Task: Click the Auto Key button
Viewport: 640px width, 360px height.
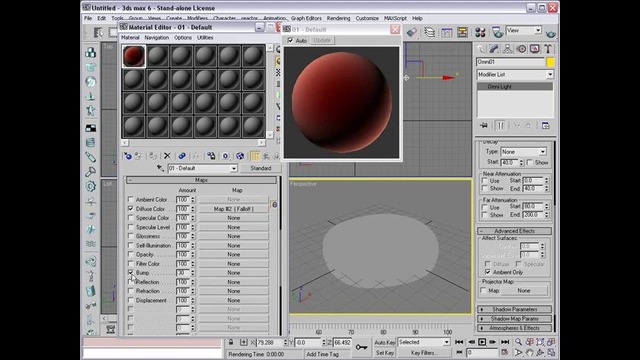Action: point(384,342)
